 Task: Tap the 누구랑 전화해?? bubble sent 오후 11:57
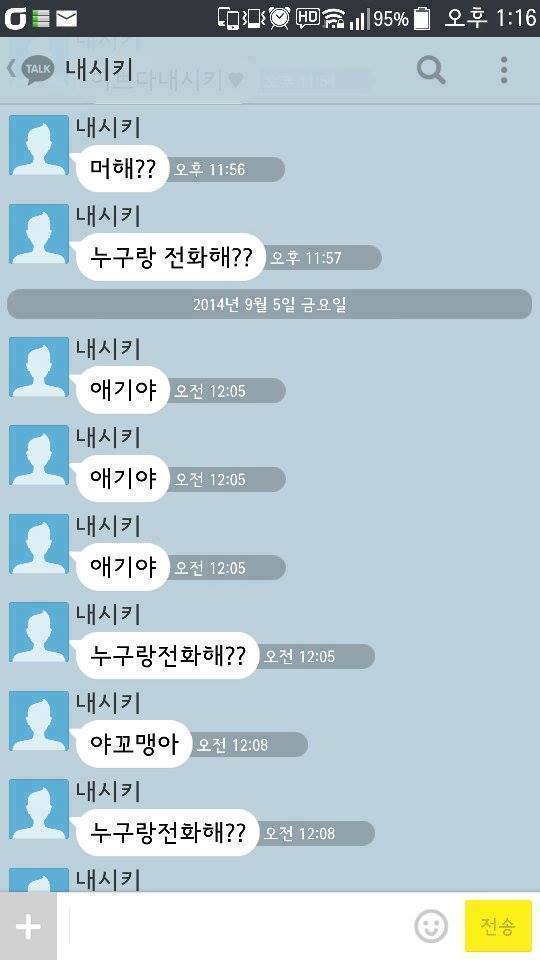click(x=171, y=257)
